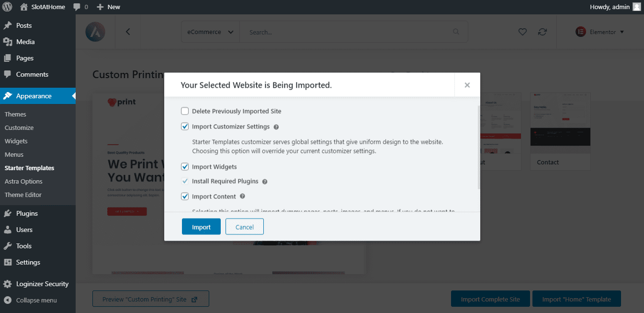Click the WordPress logo icon
The height and width of the screenshot is (313, 644).
tap(7, 7)
